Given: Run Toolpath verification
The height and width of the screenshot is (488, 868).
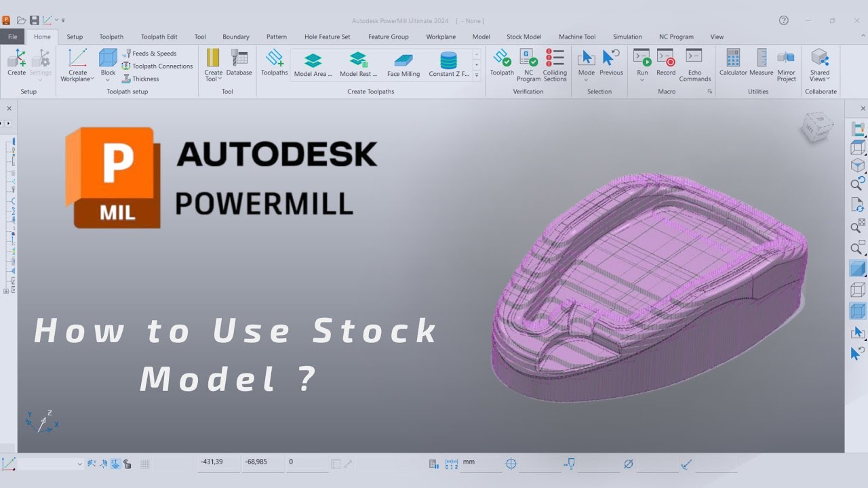Looking at the screenshot, I should coord(502,62).
